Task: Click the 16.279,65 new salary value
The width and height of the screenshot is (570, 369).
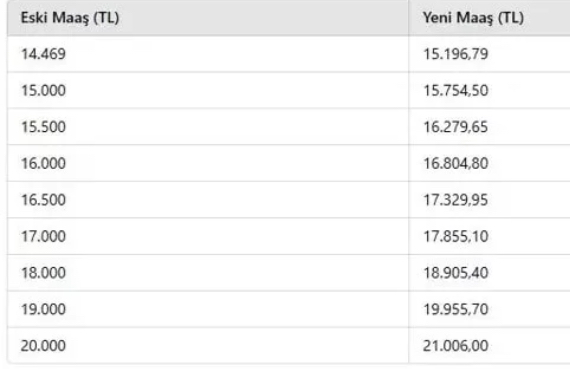Action: point(455,127)
